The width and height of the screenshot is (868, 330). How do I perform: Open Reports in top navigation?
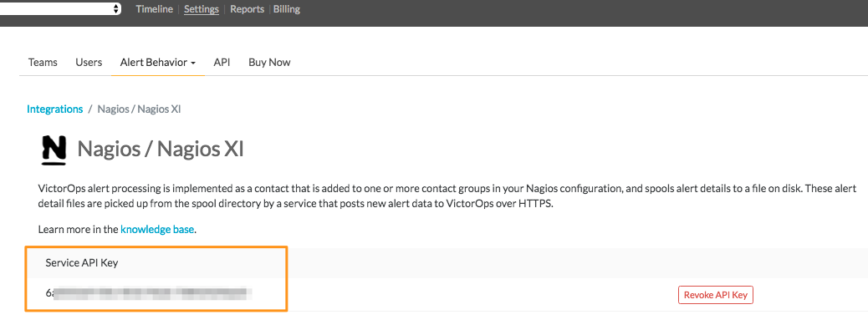tap(247, 9)
